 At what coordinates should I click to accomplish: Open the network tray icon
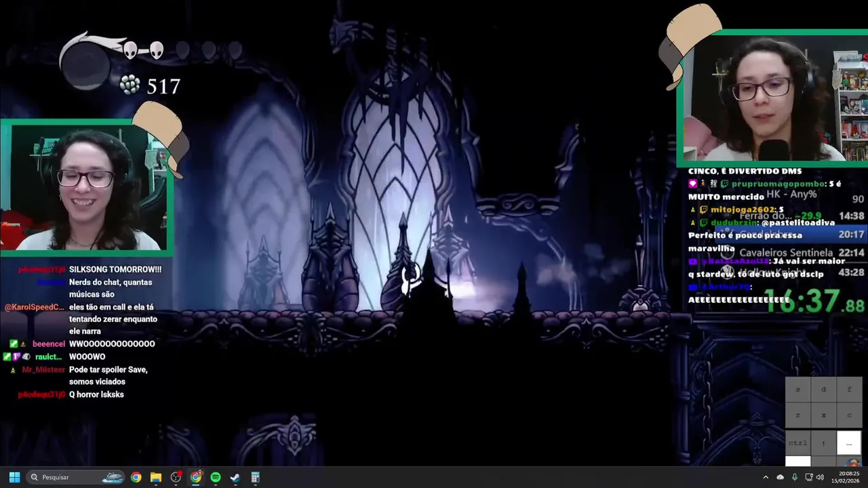tap(809, 477)
